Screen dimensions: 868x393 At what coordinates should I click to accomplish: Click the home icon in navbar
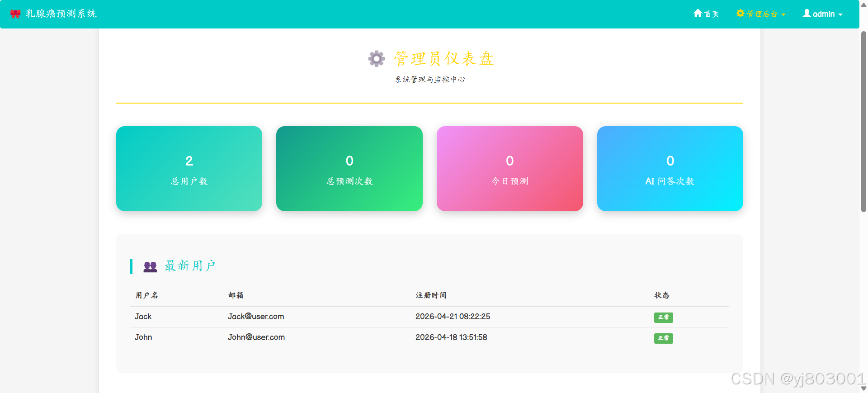(698, 14)
